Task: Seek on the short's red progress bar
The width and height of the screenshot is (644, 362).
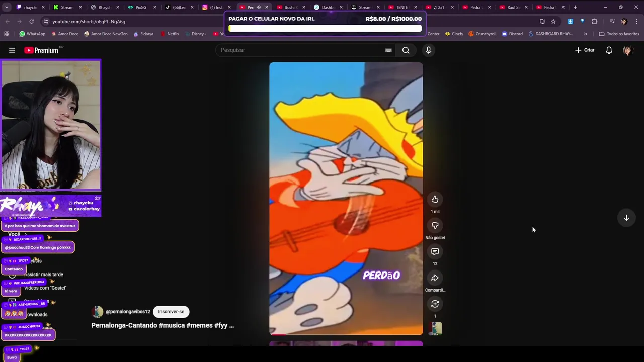Action: (x=346, y=334)
